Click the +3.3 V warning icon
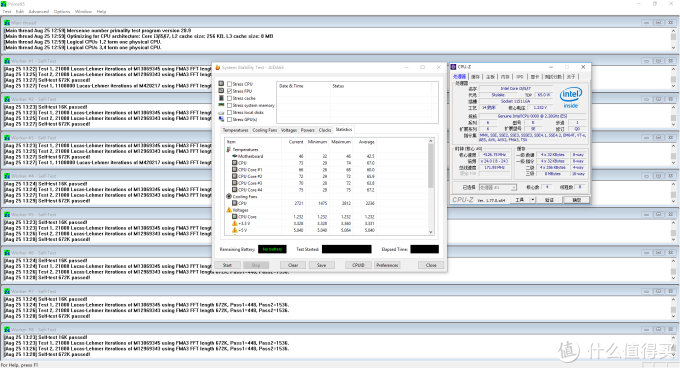Screen dimensions: 680x368 click(235, 223)
